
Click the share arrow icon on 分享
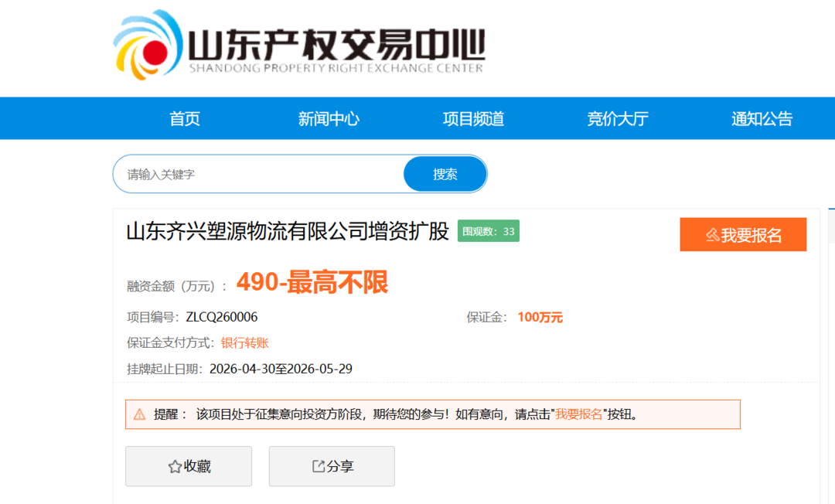click(318, 466)
